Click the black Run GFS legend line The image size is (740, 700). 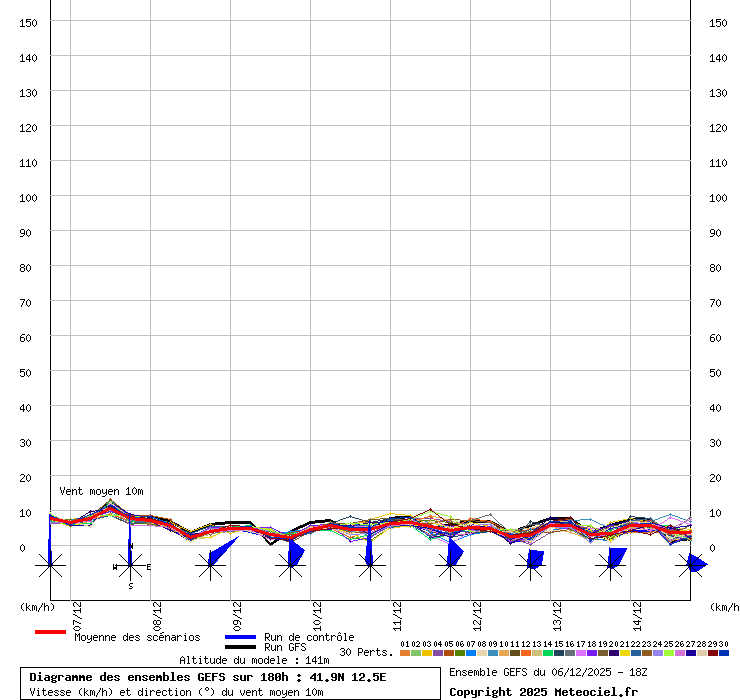click(240, 648)
